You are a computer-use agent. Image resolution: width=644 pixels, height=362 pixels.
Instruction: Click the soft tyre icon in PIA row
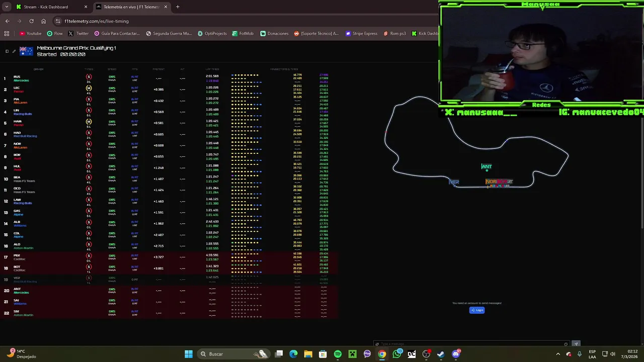pyautogui.click(x=89, y=99)
